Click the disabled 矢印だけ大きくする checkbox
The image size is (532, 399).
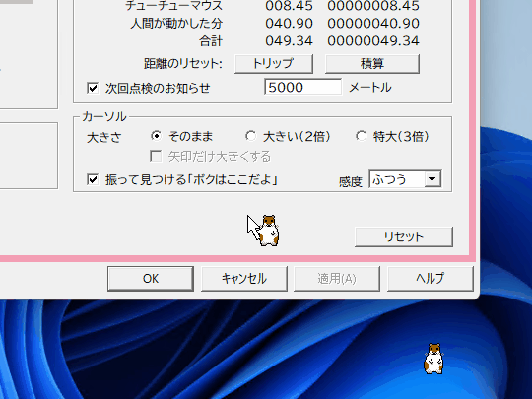coord(156,156)
